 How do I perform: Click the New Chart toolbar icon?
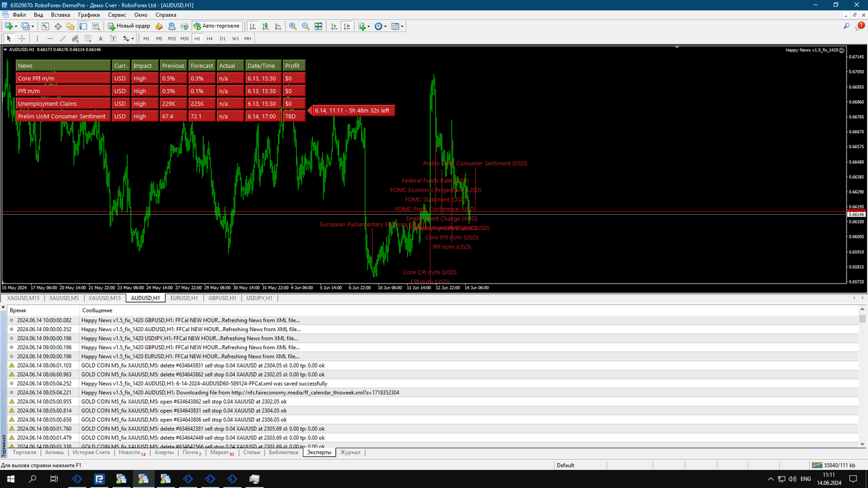point(10,26)
